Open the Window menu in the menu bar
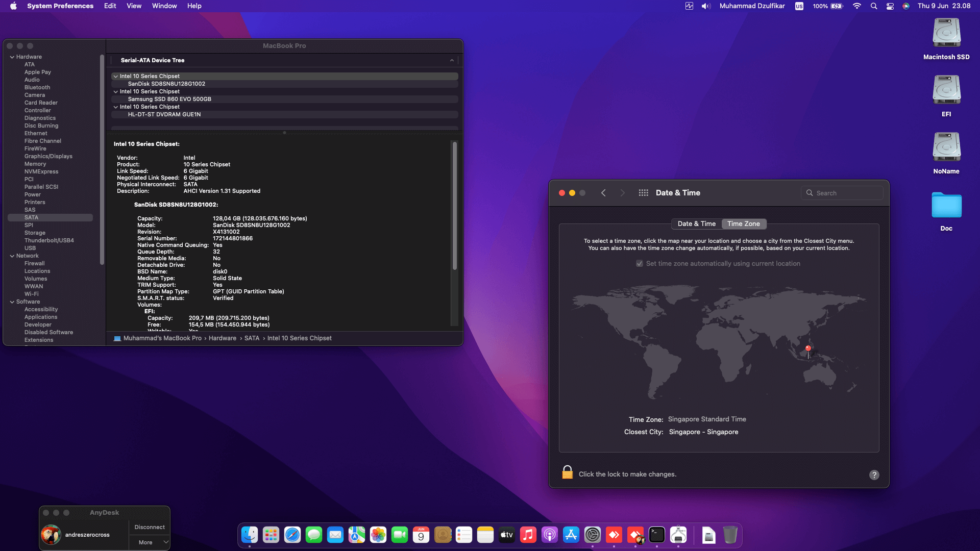 [x=164, y=6]
